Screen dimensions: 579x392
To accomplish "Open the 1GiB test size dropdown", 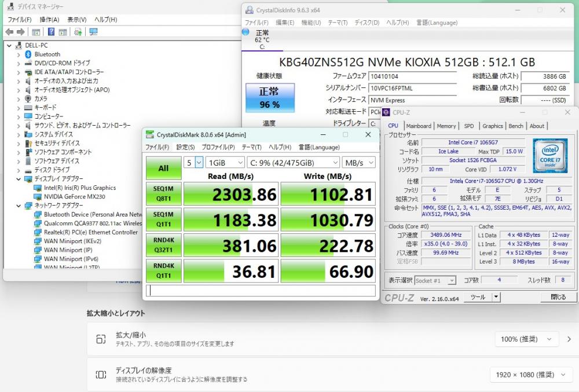I will (x=225, y=162).
